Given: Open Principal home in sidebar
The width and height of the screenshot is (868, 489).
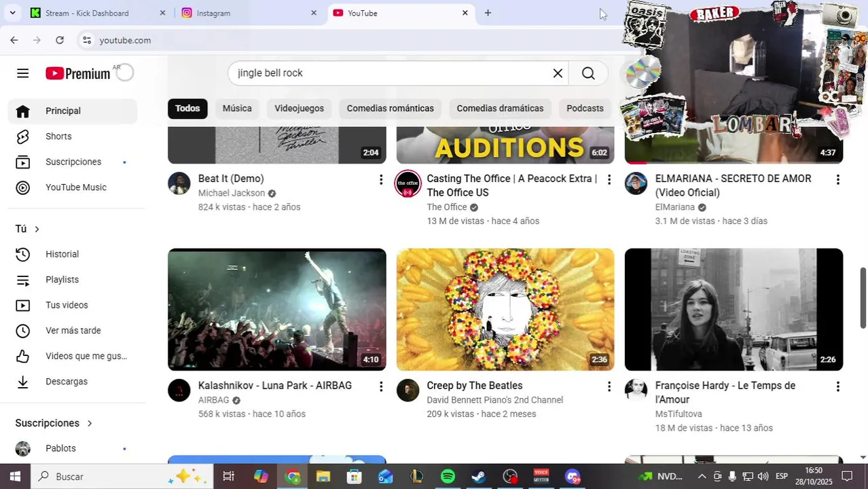Looking at the screenshot, I should tap(73, 111).
